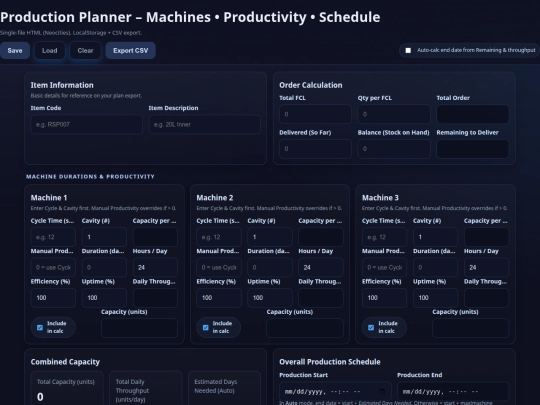The image size is (540, 405).
Task: Click the 'Machine Durations & Productivity' heading
Action: pos(90,177)
